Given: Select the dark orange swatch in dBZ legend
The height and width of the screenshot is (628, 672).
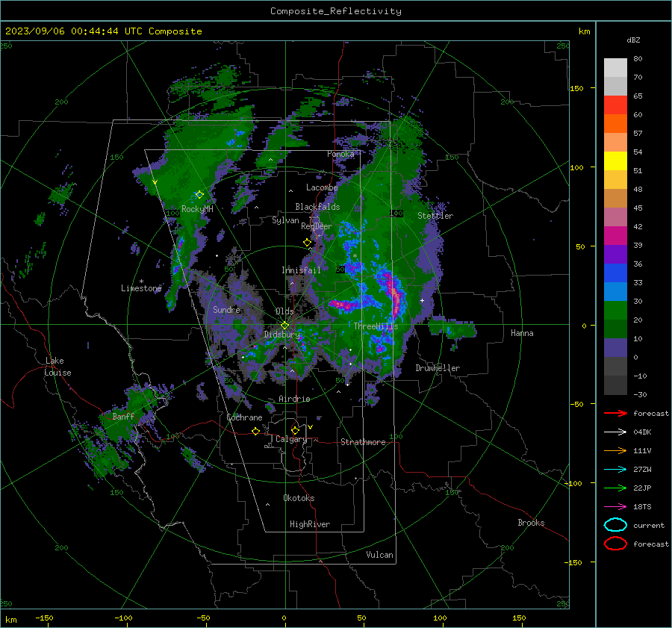Looking at the screenshot, I should point(615,123).
